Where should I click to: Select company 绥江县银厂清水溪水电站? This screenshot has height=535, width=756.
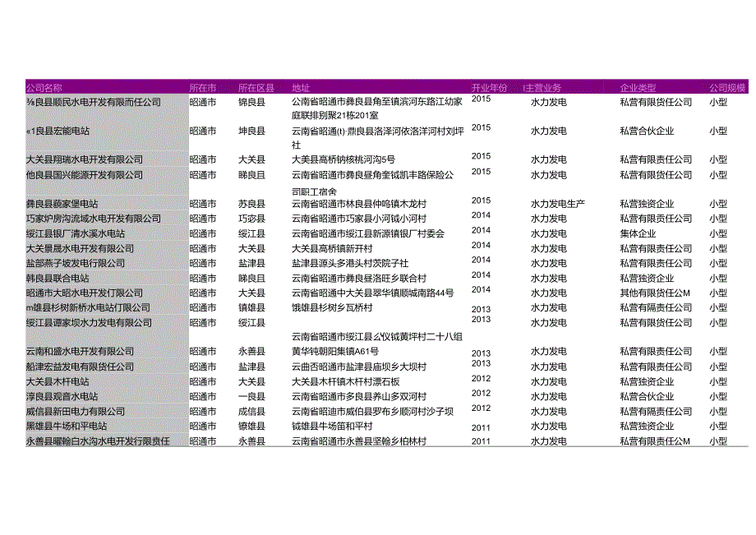click(76, 233)
